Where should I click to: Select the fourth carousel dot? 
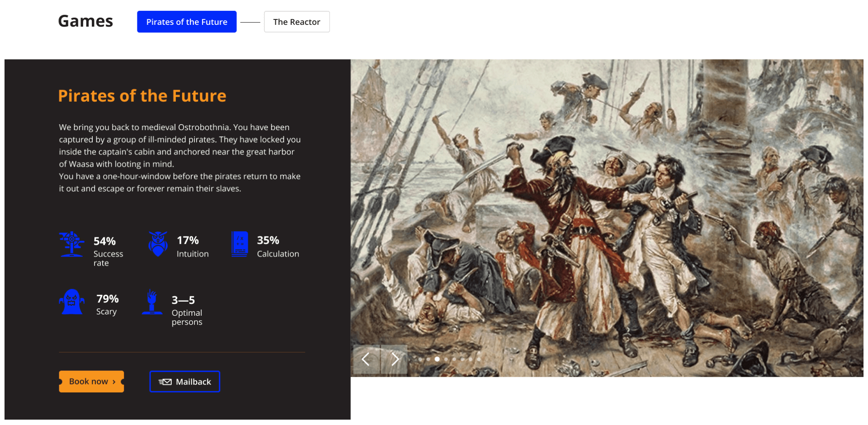[x=446, y=359]
